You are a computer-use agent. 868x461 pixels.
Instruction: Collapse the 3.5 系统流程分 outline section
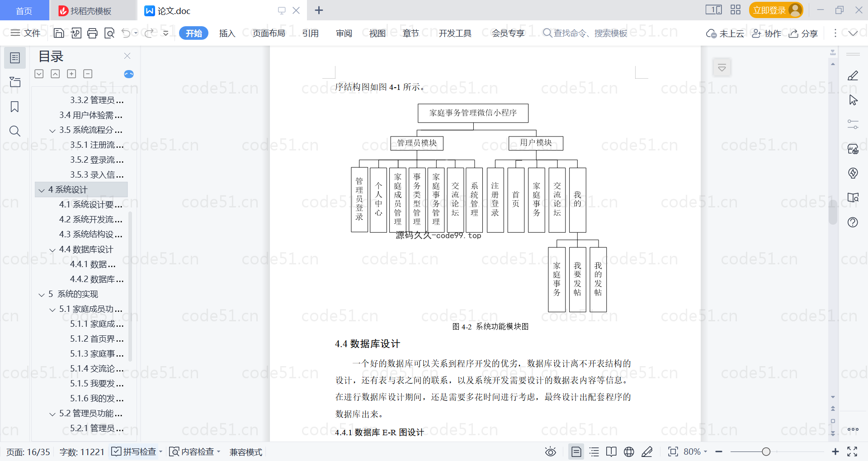pyautogui.click(x=52, y=131)
